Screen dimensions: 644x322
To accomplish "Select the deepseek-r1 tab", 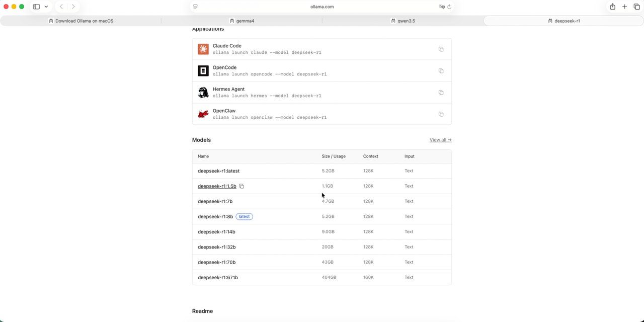I will pos(563,21).
